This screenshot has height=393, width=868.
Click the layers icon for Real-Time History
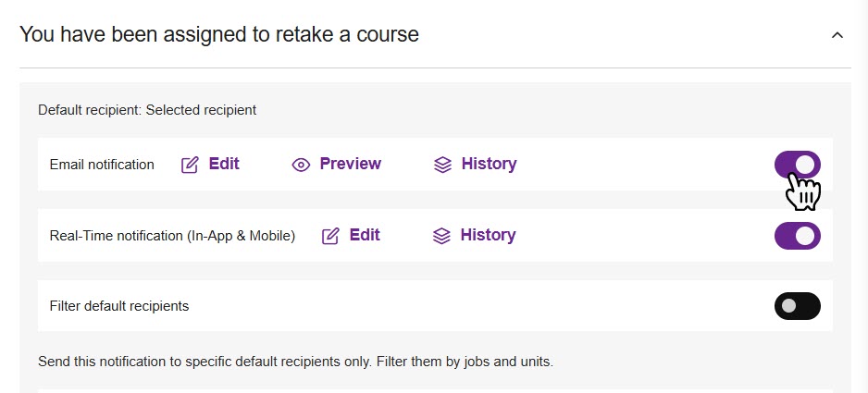(x=441, y=236)
